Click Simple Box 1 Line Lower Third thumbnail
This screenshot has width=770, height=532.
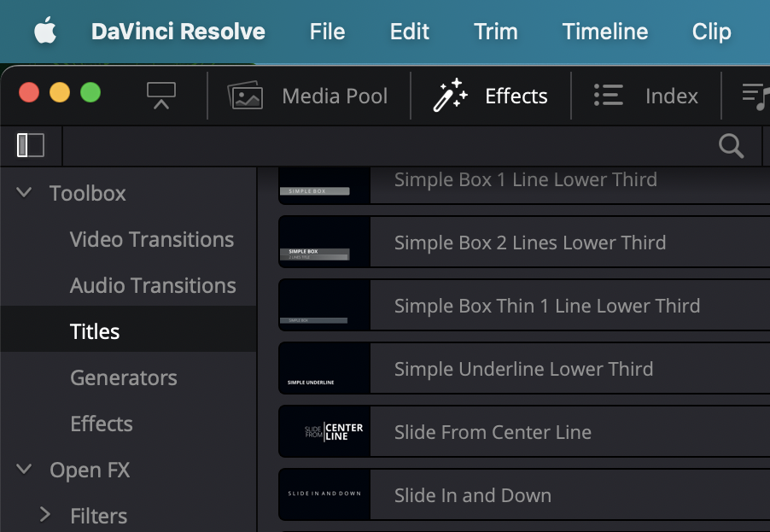click(324, 185)
